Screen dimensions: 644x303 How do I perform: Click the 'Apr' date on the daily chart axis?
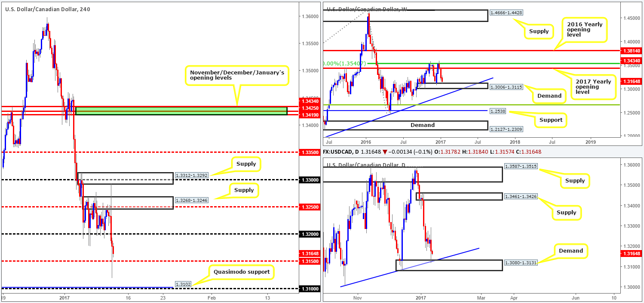click(514, 297)
